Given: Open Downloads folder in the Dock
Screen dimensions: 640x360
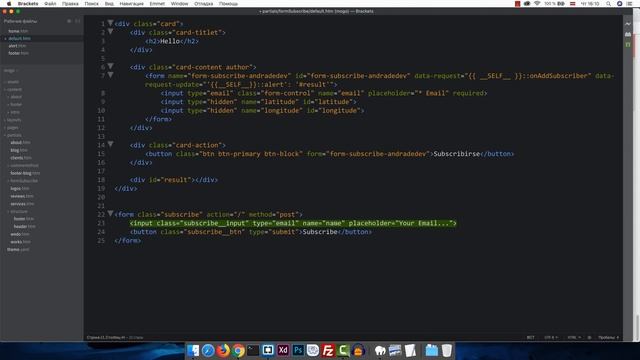Looking at the screenshot, I should click(x=431, y=350).
